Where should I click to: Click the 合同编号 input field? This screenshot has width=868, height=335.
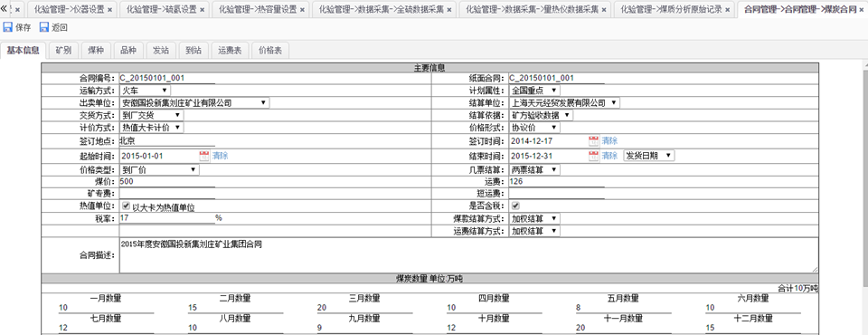pyautogui.click(x=167, y=78)
